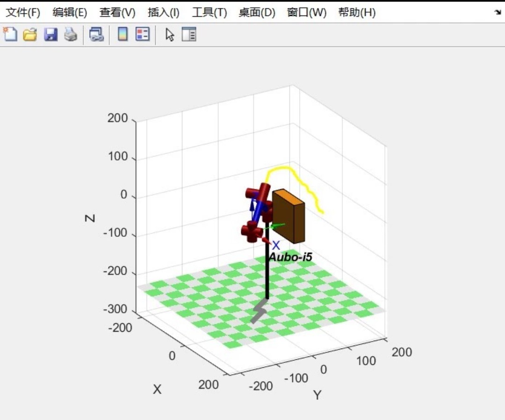This screenshot has height=420, width=505.
Task: Open the 工具(T) menu
Action: pos(209,13)
